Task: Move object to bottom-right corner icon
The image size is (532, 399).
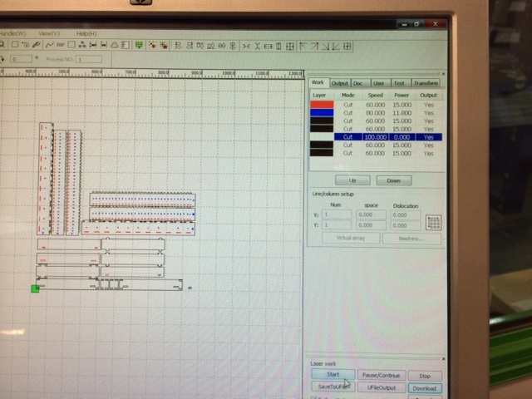Action: 325,47
